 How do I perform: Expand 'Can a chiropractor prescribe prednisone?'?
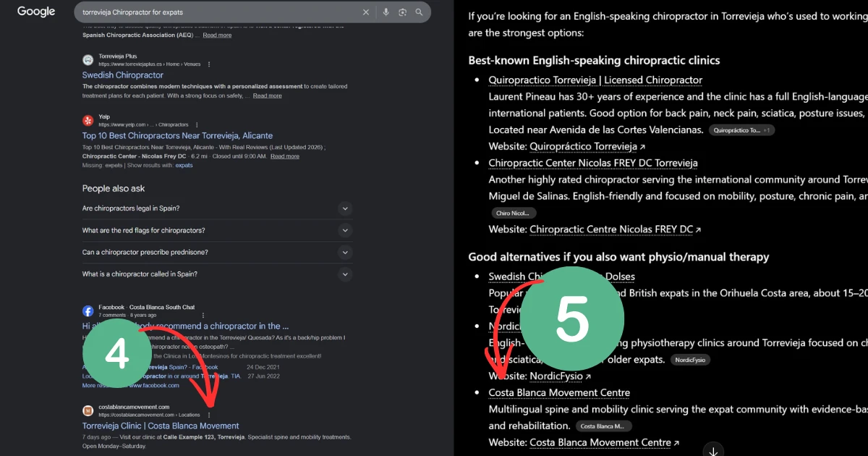click(346, 253)
